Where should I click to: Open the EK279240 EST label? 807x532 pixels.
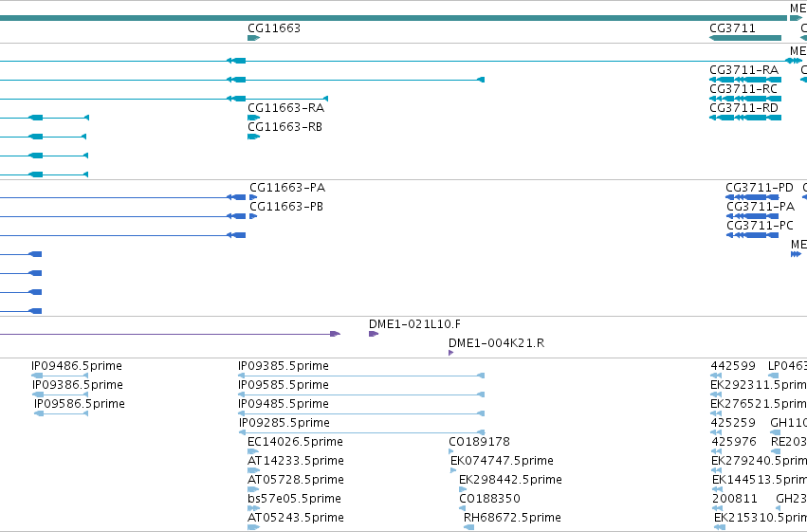(760, 461)
